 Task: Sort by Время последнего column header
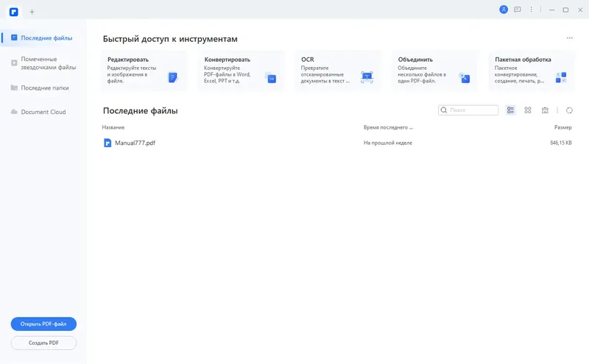click(x=388, y=127)
